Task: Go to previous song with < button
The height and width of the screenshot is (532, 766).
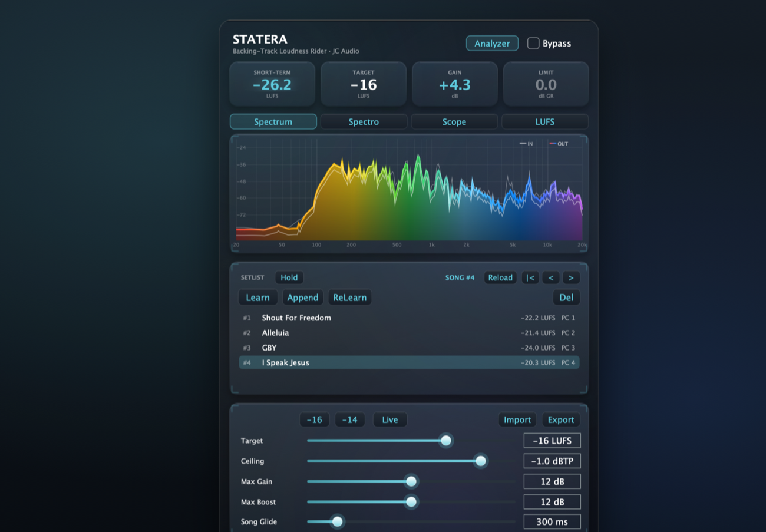Action: 551,277
